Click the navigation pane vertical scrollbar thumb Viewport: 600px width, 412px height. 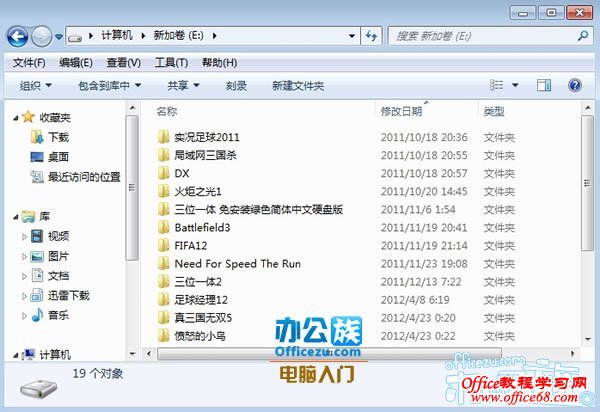(132, 187)
